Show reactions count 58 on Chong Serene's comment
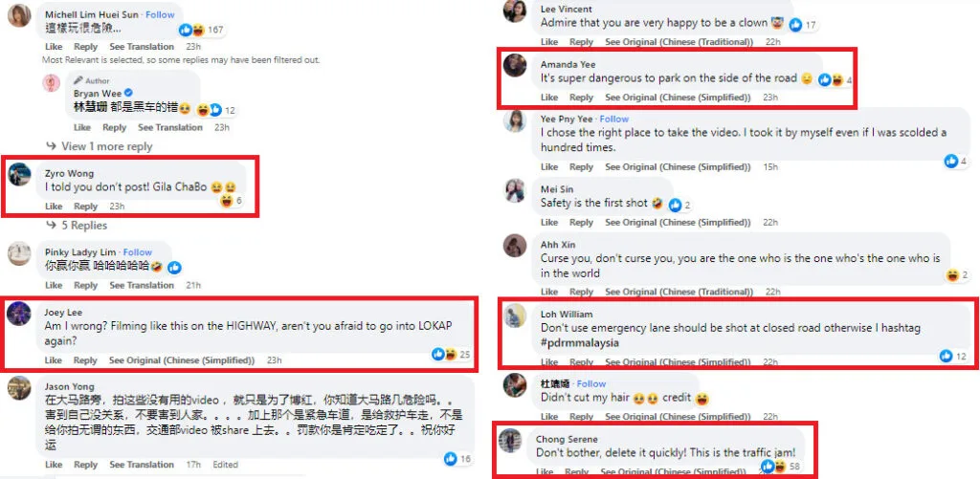 (780, 467)
